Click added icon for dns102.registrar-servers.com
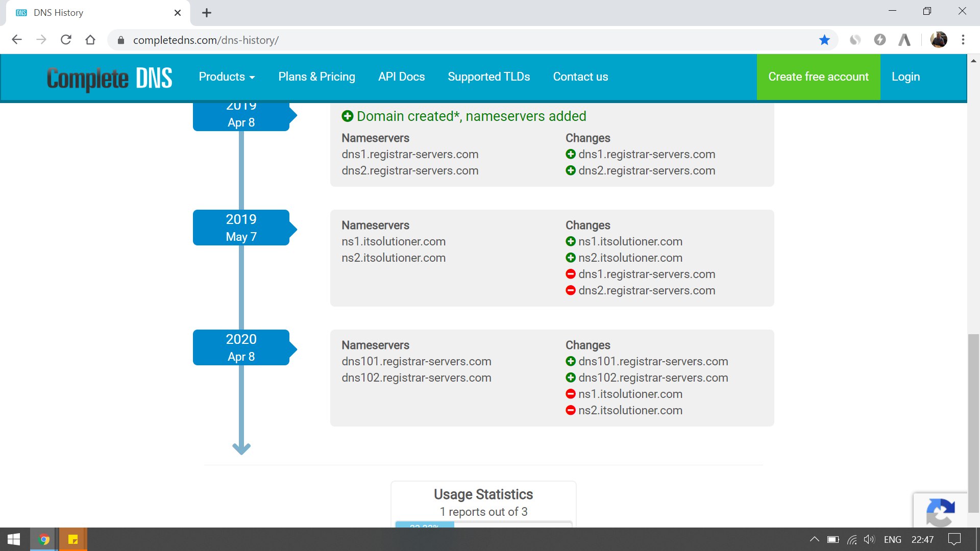Image resolution: width=980 pixels, height=551 pixels. (571, 378)
